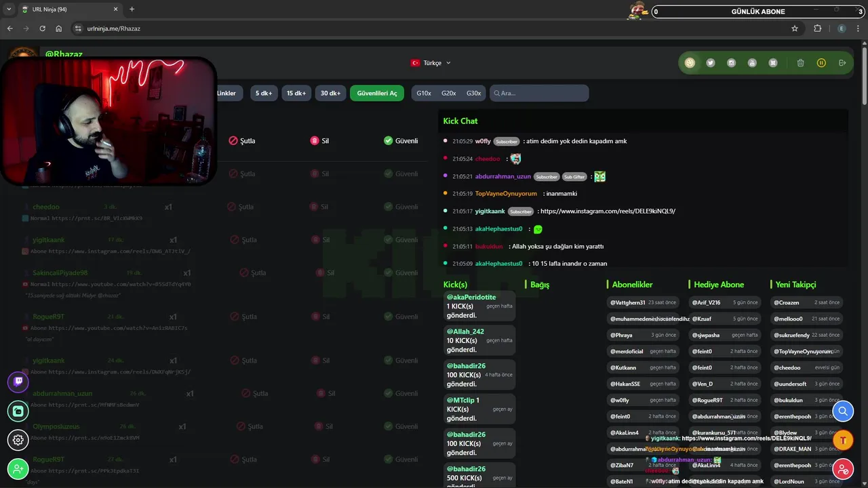This screenshot has height=488, width=868.
Task: Open Chrome profile avatar E
Action: pos(842,28)
